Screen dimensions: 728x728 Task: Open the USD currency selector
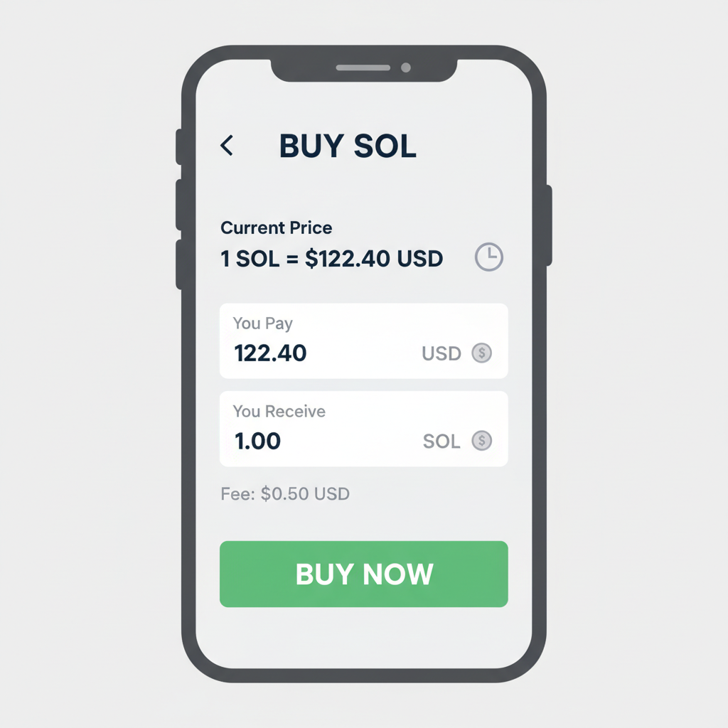coord(442,353)
